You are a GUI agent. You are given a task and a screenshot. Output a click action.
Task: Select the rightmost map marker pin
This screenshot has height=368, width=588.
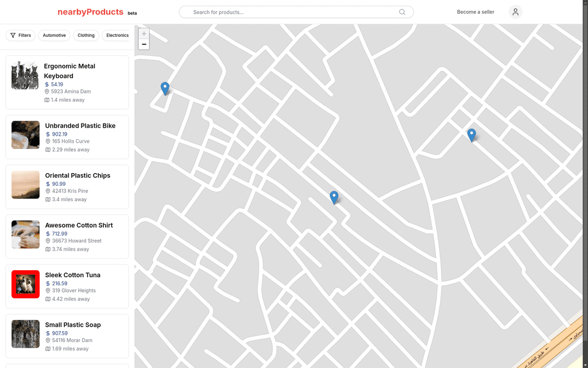[x=471, y=135]
